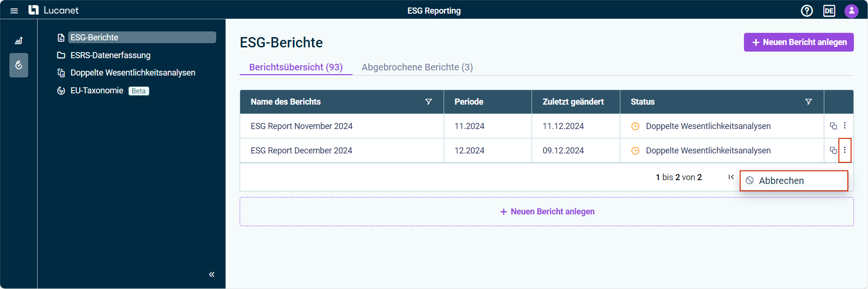868x289 pixels.
Task: Select the chart module icon in sidebar
Action: click(x=19, y=41)
